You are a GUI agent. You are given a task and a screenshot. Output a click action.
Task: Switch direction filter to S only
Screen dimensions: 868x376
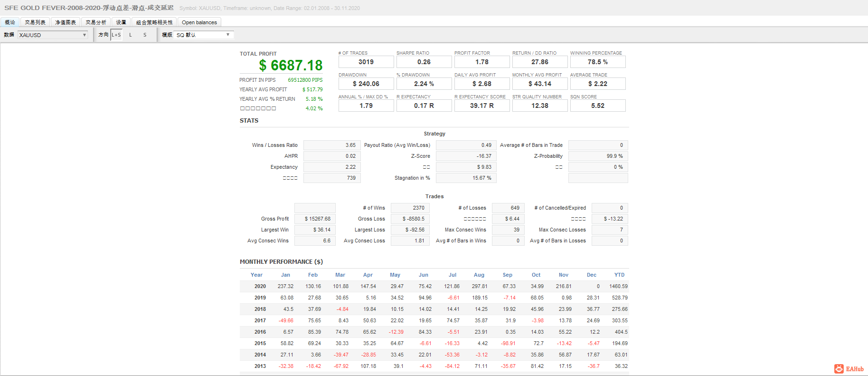pyautogui.click(x=145, y=35)
